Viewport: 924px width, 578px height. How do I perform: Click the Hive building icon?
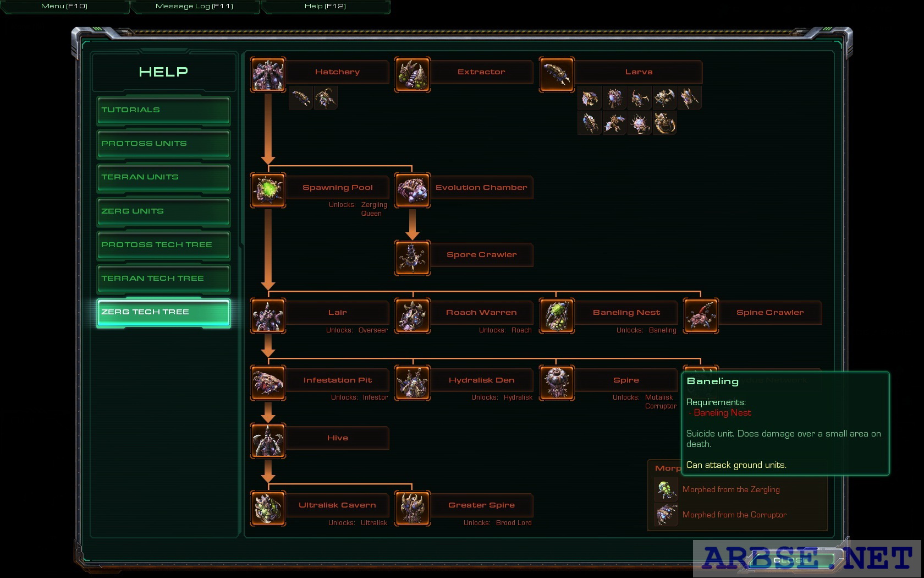(x=268, y=440)
